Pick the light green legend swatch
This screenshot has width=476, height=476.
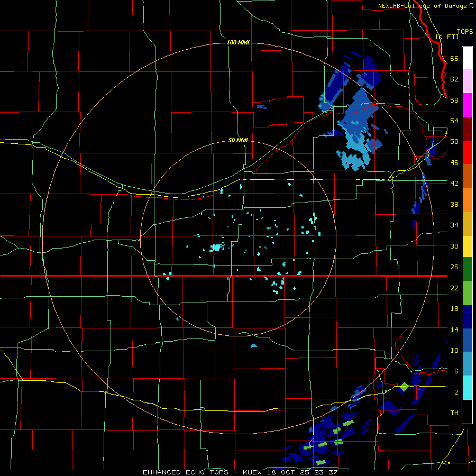coord(467,293)
